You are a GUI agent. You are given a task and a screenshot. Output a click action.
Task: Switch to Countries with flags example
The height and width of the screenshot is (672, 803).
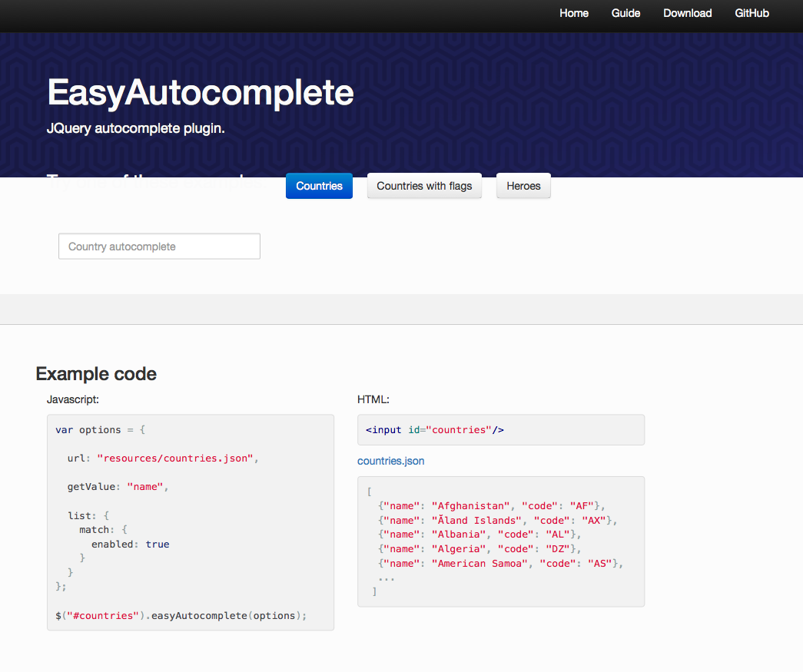(424, 186)
